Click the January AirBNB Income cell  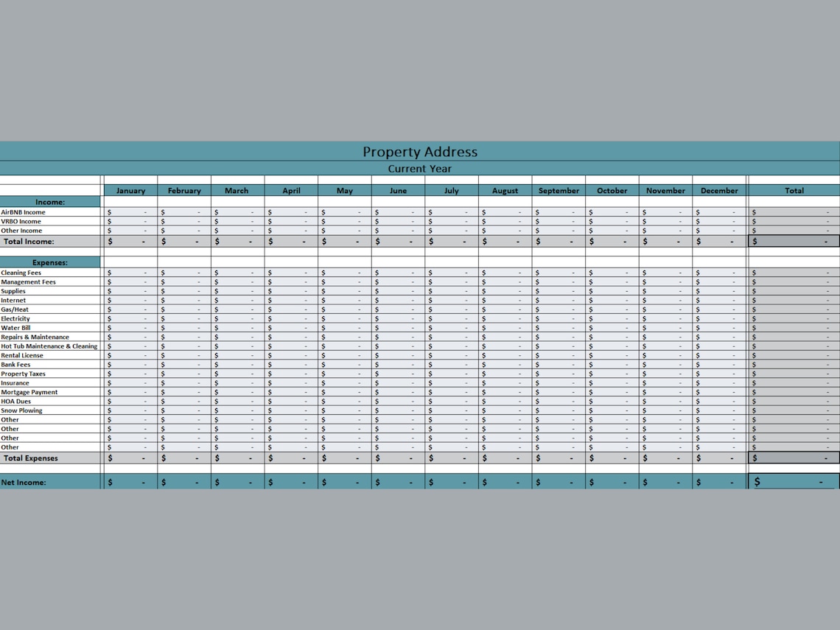(130, 211)
